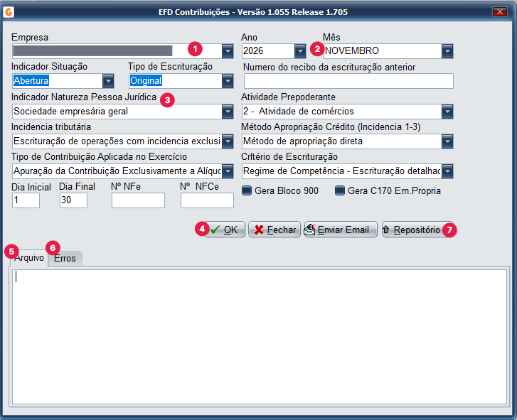517x420 pixels.
Task: Click the envelope icon on Enviar Email
Action: (309, 230)
